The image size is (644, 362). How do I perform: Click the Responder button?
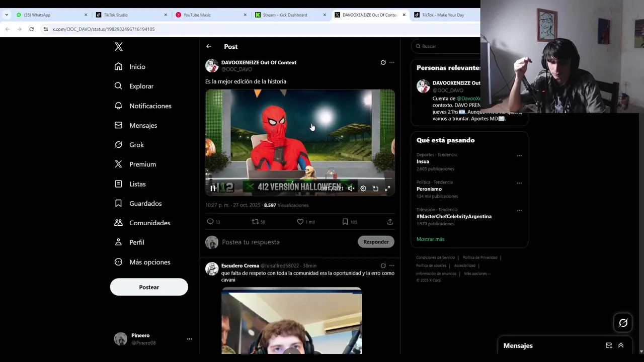pyautogui.click(x=376, y=242)
